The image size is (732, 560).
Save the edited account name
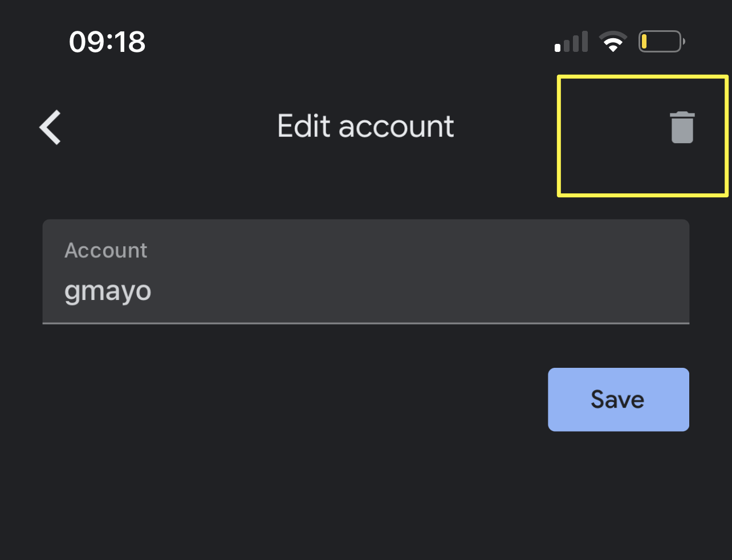[619, 399]
